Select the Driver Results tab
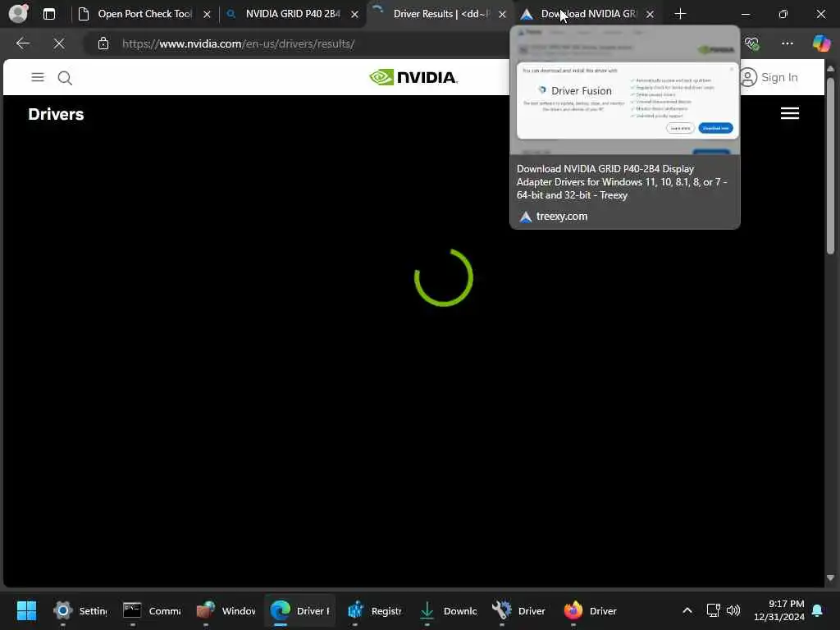The height and width of the screenshot is (630, 840). tap(441, 14)
